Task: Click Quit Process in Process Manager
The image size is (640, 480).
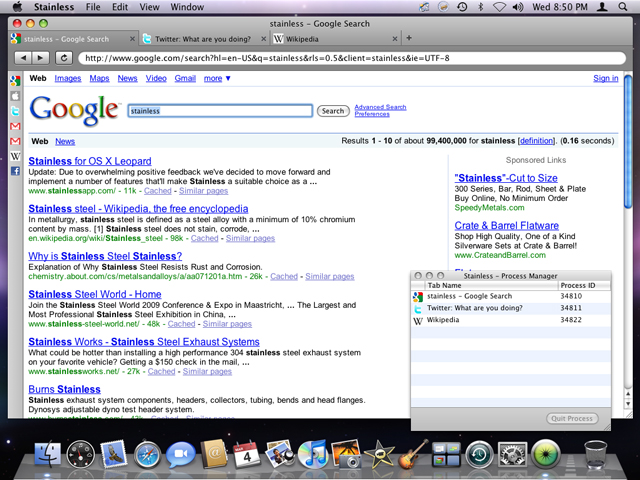Action: (572, 418)
